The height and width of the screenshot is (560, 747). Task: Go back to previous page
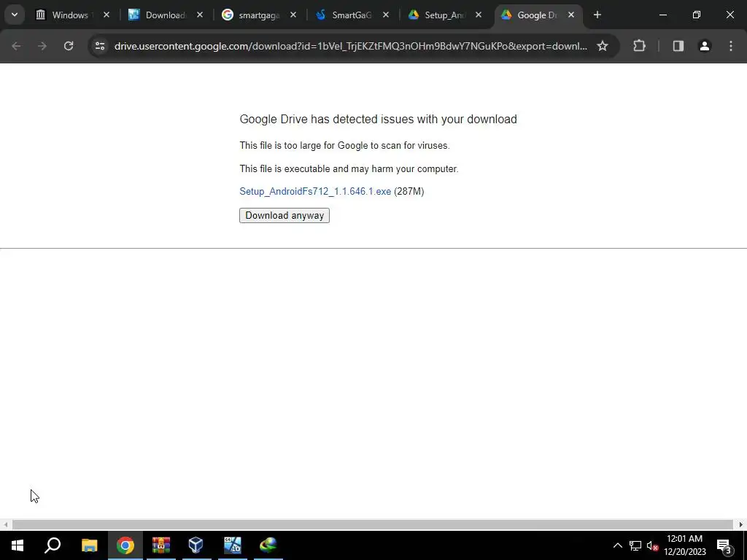click(16, 46)
